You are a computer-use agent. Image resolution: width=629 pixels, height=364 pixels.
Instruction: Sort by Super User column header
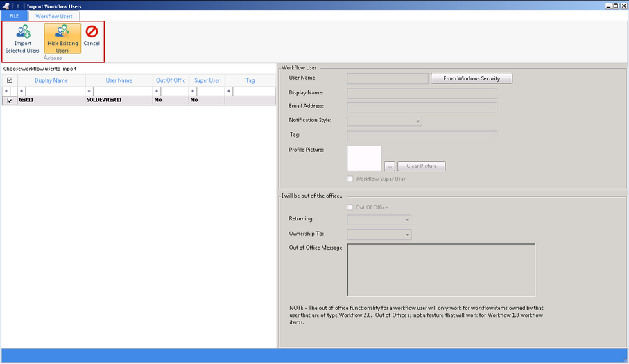[207, 80]
